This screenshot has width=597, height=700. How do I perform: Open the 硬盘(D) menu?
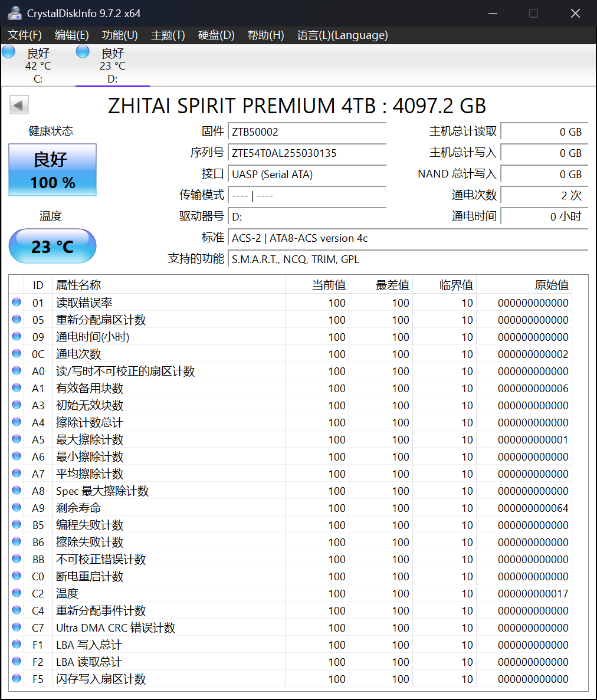pyautogui.click(x=215, y=35)
